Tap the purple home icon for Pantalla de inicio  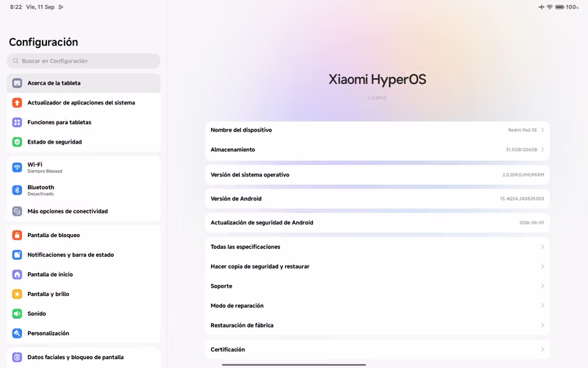(17, 274)
